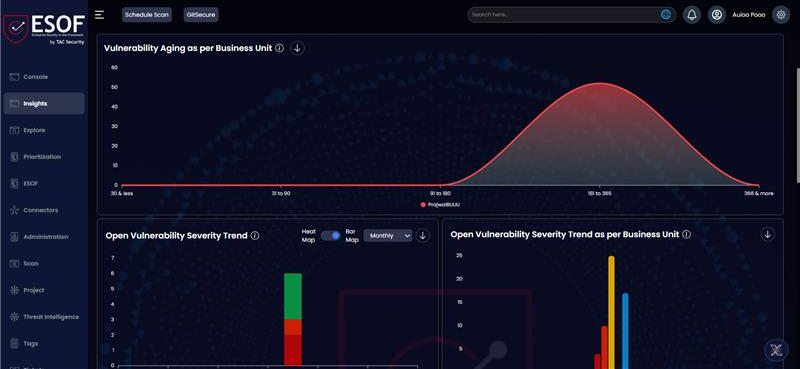Open Scan in sidebar
Viewport: 800px width, 369px height.
(44, 263)
